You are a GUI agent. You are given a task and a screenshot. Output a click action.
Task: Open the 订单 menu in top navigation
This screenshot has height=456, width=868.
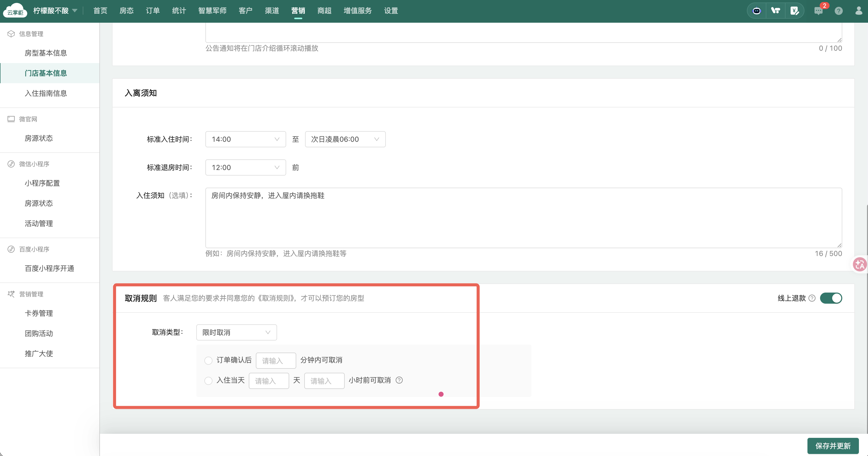point(153,11)
